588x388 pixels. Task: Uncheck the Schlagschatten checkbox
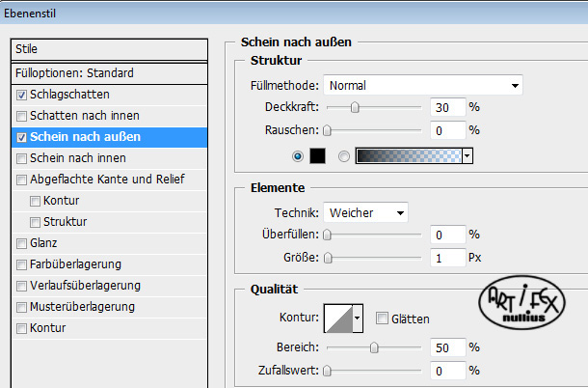tap(21, 95)
